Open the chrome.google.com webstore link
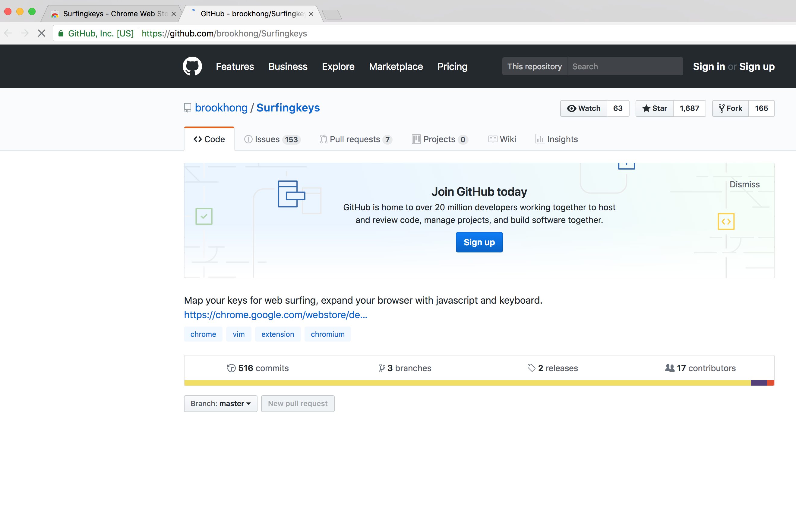796x532 pixels. (x=275, y=315)
